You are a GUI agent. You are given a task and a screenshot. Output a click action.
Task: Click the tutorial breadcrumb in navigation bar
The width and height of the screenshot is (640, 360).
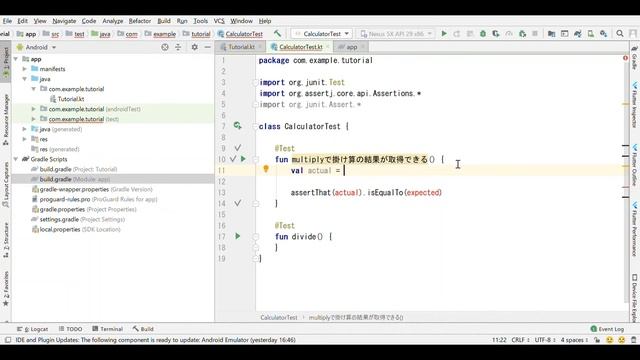coord(196,34)
